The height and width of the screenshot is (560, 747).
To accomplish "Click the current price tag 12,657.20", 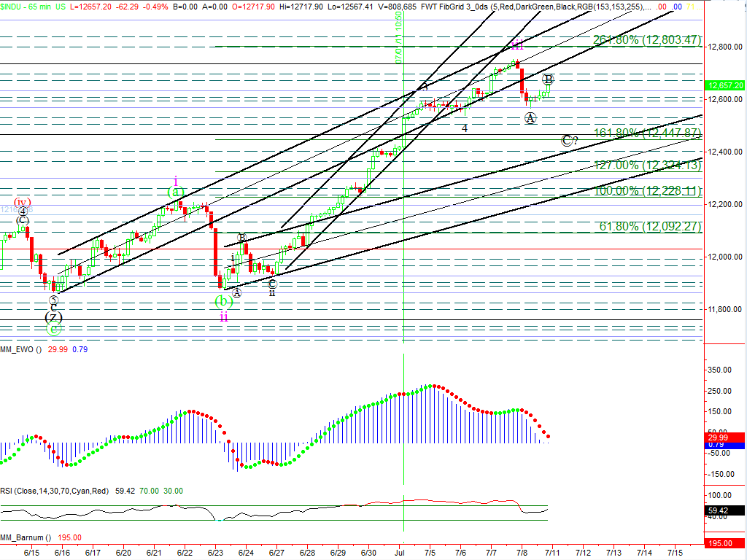I will pyautogui.click(x=725, y=85).
